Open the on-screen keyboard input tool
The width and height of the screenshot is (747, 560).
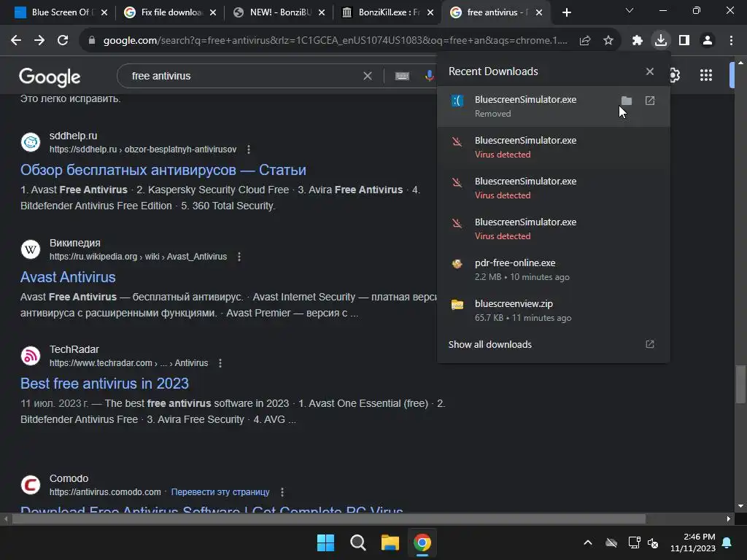(402, 76)
